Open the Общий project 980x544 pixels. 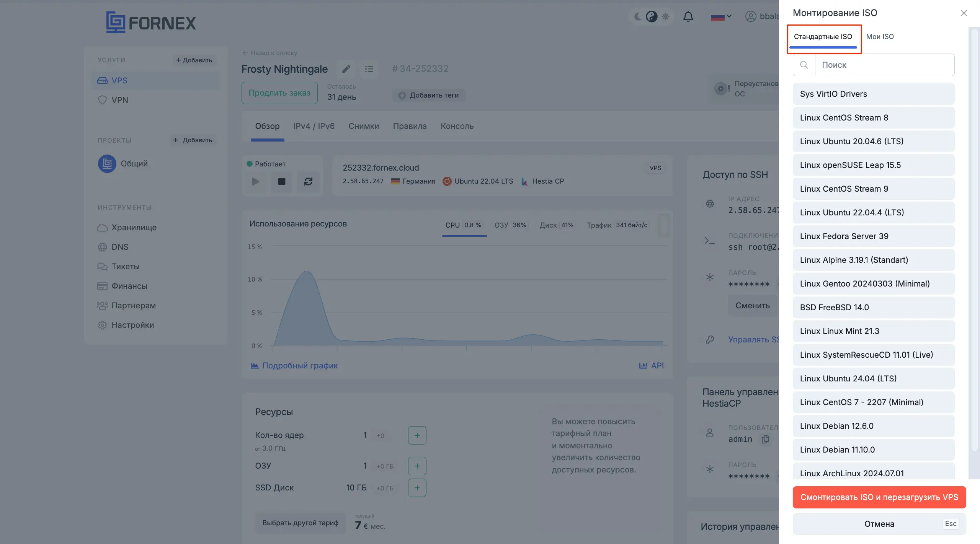tap(123, 164)
